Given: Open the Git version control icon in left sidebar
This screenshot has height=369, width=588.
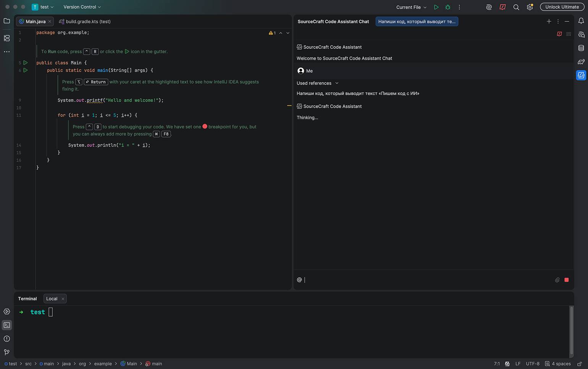Looking at the screenshot, I should pyautogui.click(x=7, y=352).
